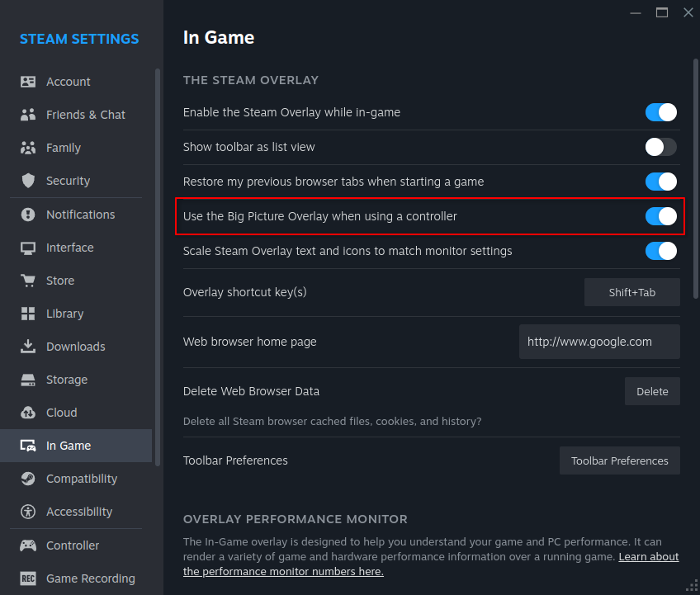Click the Notifications exclamation icon
Image resolution: width=700 pixels, height=595 pixels.
click(28, 215)
